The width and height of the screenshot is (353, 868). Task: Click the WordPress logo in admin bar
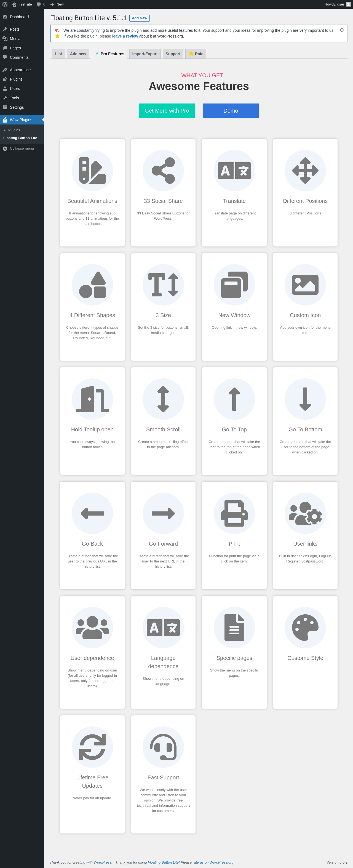(x=5, y=4)
